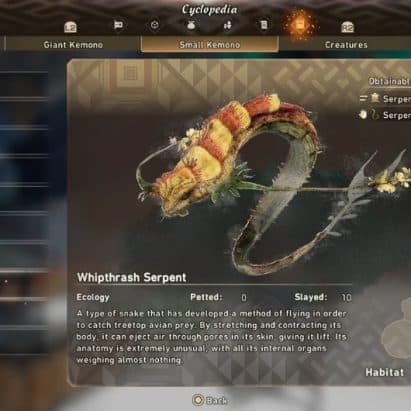Select the circular emblem menu icon

tap(155, 25)
